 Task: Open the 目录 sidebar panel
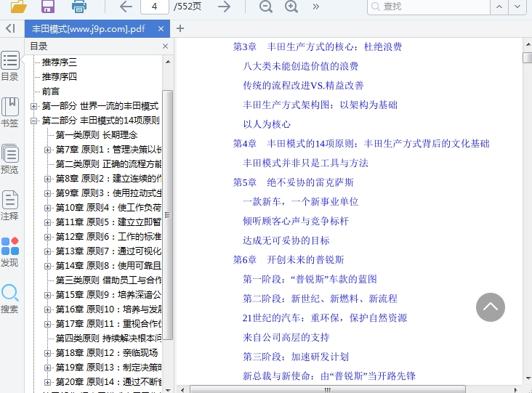point(10,66)
